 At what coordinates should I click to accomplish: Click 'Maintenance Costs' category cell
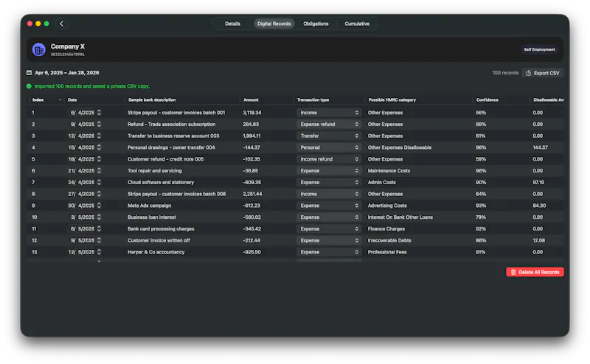point(389,171)
